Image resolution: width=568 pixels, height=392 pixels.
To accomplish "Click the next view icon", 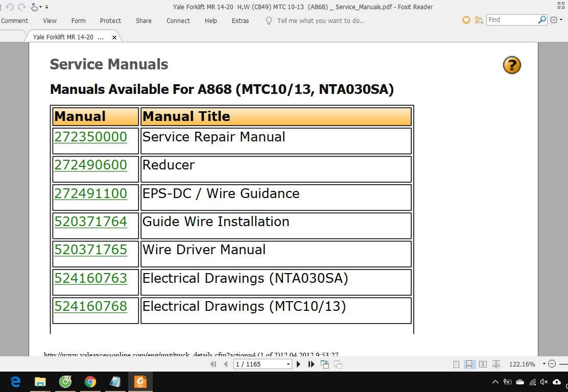I will point(338,364).
